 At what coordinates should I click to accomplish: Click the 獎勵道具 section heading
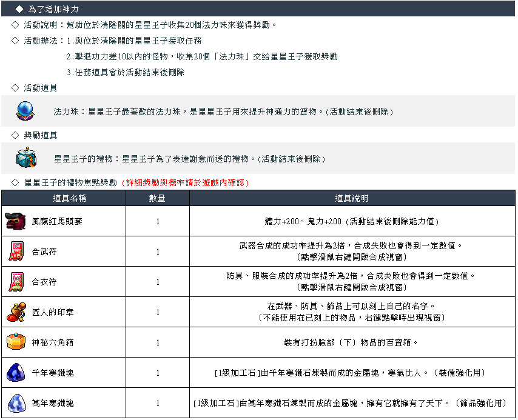(x=40, y=135)
